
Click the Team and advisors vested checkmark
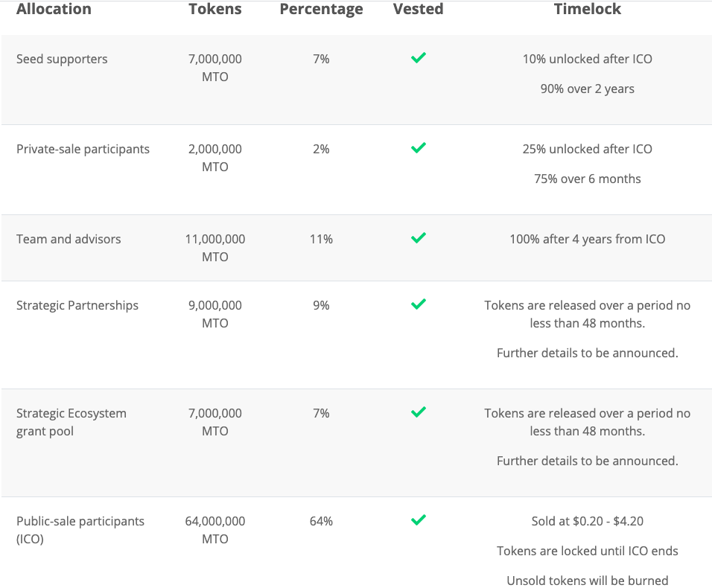419,237
